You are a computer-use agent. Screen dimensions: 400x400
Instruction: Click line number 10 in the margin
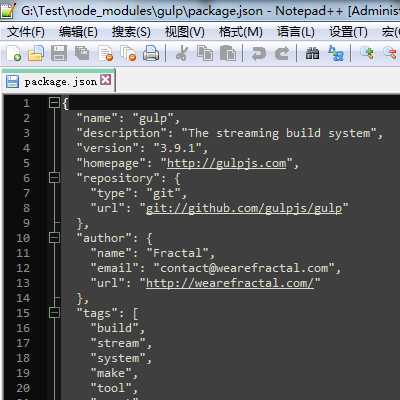pyautogui.click(x=23, y=238)
